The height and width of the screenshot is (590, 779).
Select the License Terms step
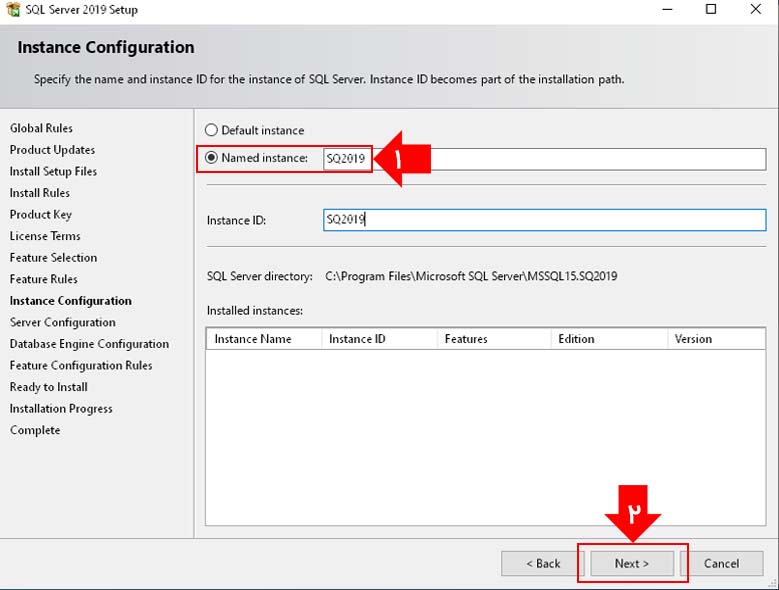[x=45, y=236]
